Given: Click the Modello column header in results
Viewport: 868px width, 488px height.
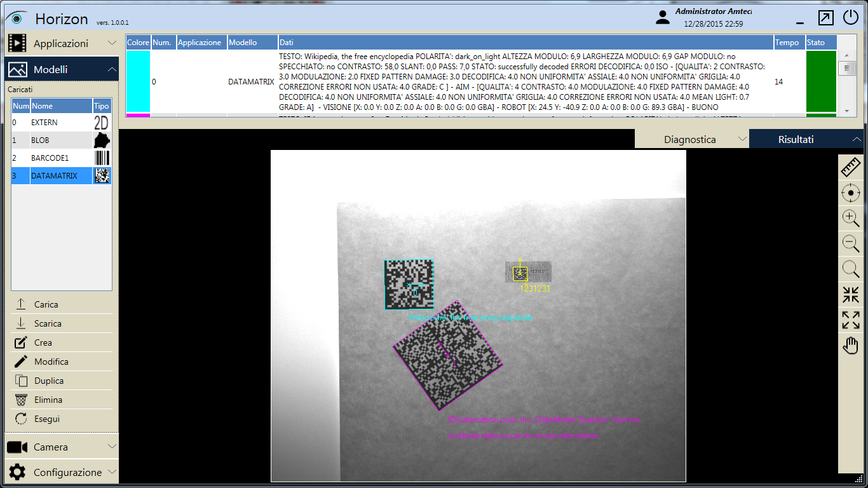Looking at the screenshot, I should pyautogui.click(x=252, y=43).
